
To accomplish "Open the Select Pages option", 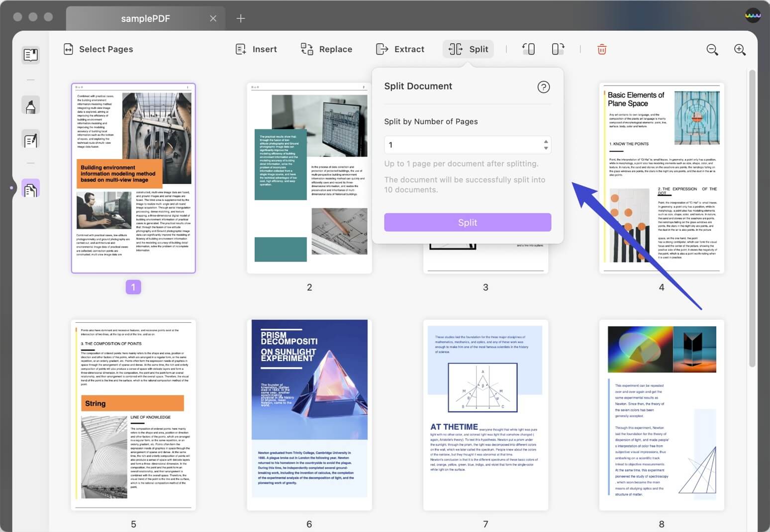I will click(98, 49).
